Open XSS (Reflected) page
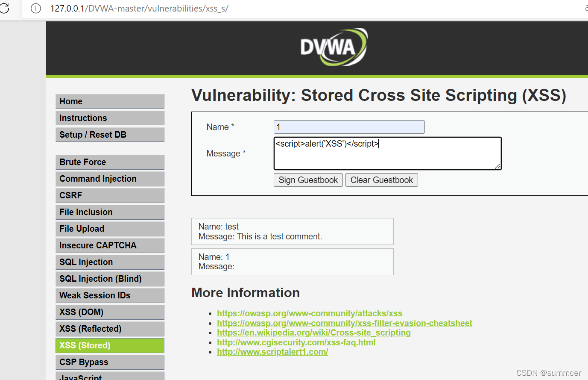588x380 pixels. pos(110,329)
